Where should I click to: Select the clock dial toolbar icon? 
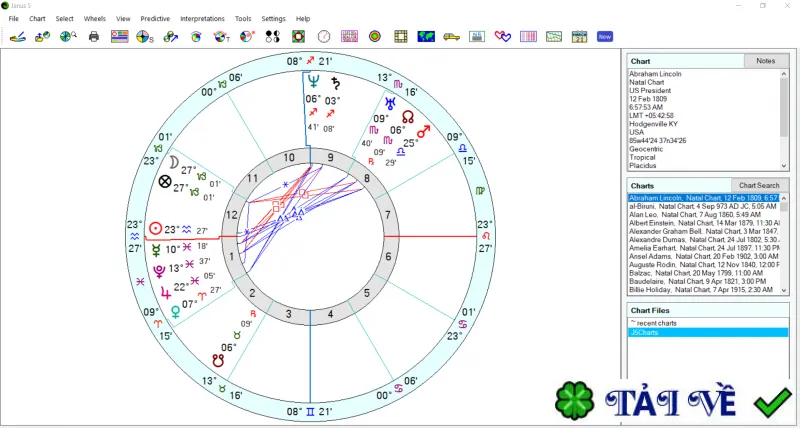pos(324,36)
